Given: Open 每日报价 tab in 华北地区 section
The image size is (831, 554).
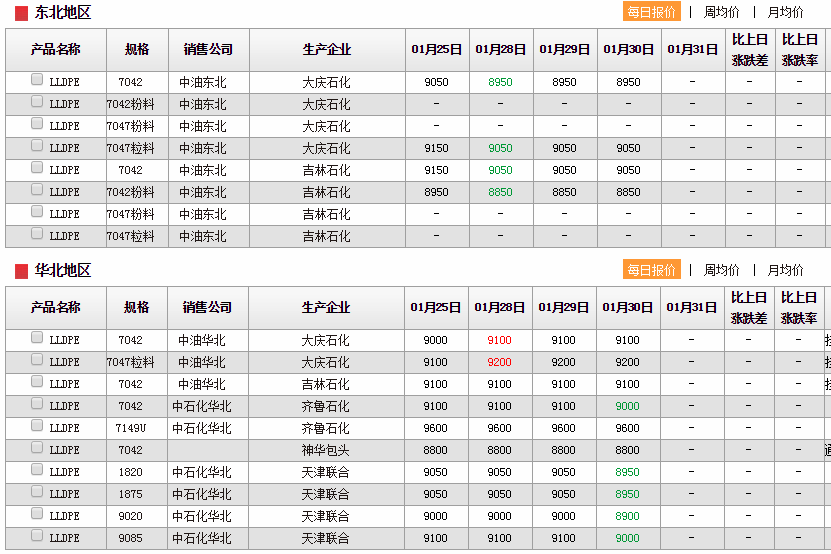Looking at the screenshot, I should coord(651,270).
